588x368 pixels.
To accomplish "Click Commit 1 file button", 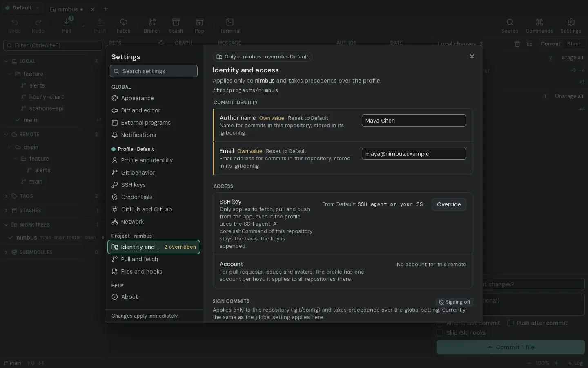I will click(510, 347).
